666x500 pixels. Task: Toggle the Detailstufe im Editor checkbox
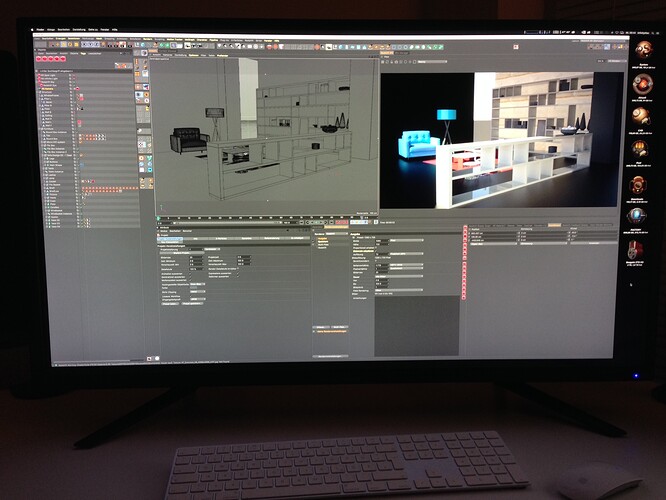point(238,268)
